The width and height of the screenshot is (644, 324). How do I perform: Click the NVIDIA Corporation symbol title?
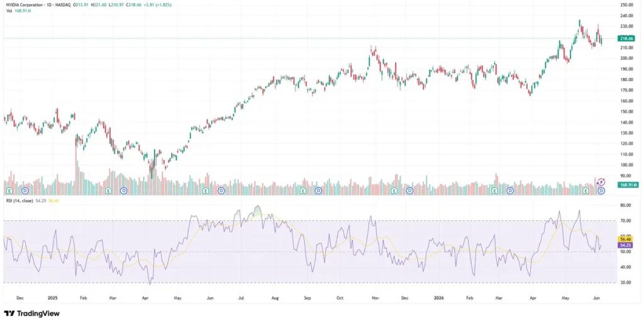tap(23, 5)
